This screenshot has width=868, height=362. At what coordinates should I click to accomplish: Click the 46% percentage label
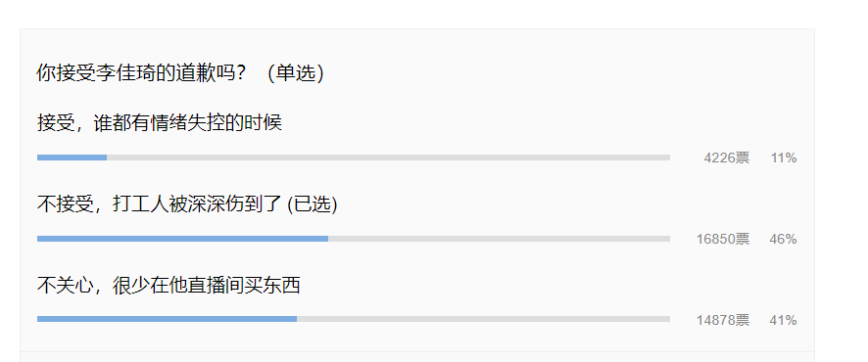click(783, 239)
